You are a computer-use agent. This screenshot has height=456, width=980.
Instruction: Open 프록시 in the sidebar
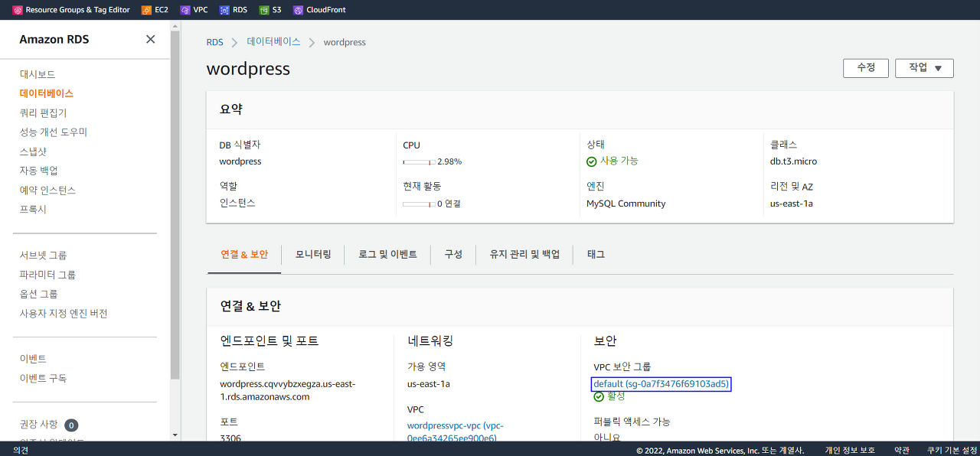point(33,209)
